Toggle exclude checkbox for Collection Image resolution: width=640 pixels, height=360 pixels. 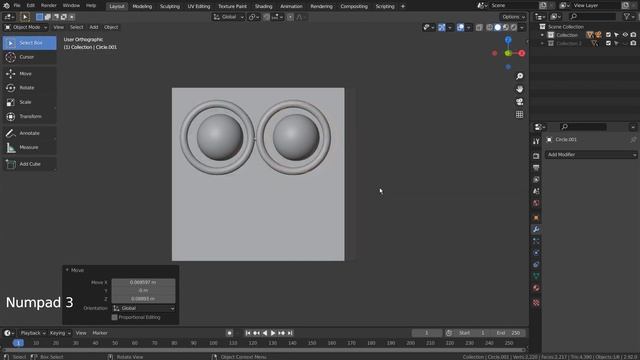click(608, 35)
